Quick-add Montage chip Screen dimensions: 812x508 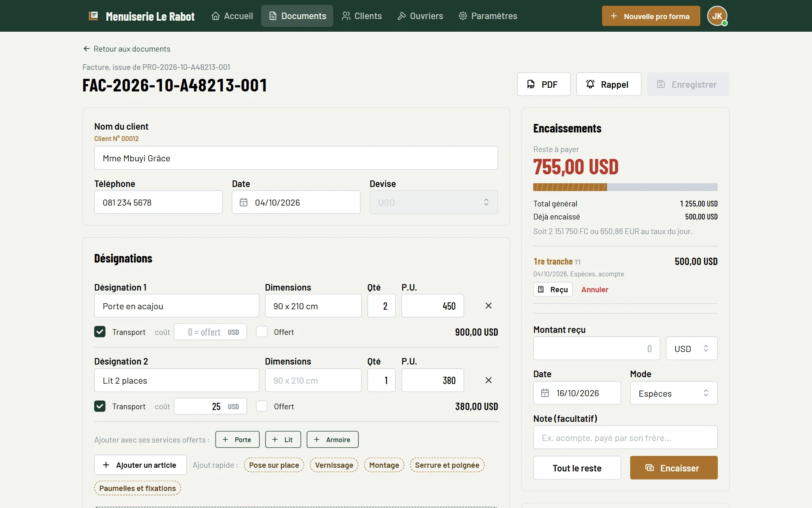[384, 465]
